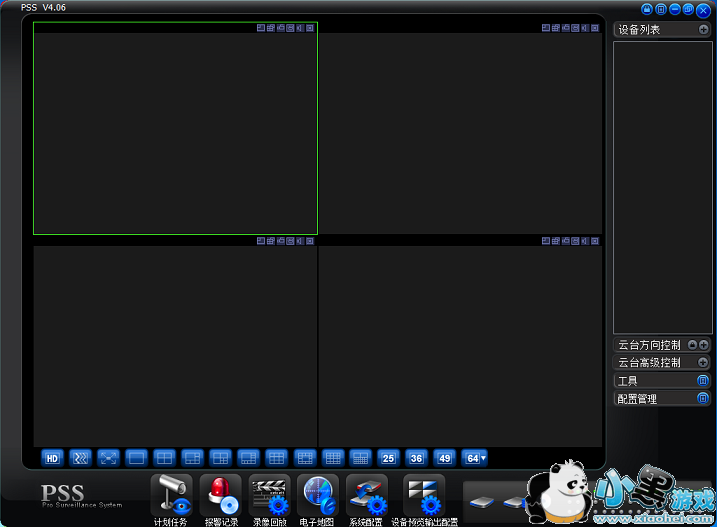Image resolution: width=717 pixels, height=527 pixels.
Task: Click the first icon in the bottom-right pane's header strip
Action: pyautogui.click(x=546, y=241)
